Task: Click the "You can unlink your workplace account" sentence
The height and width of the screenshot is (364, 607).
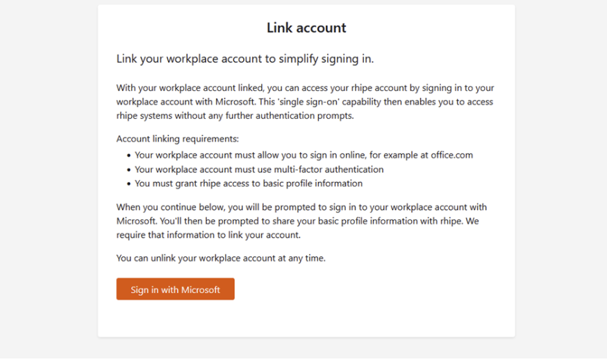Action: [x=221, y=258]
